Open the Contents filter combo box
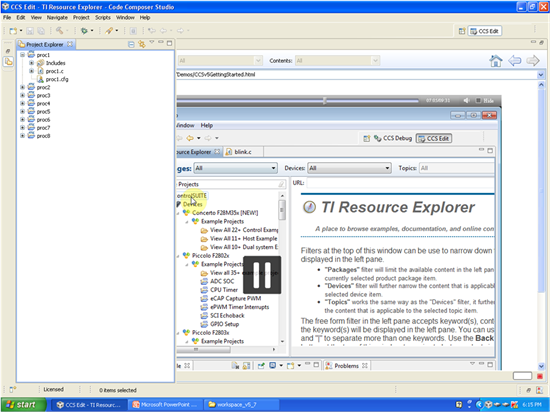Image resolution: width=550 pixels, height=412 pixels. [x=337, y=61]
